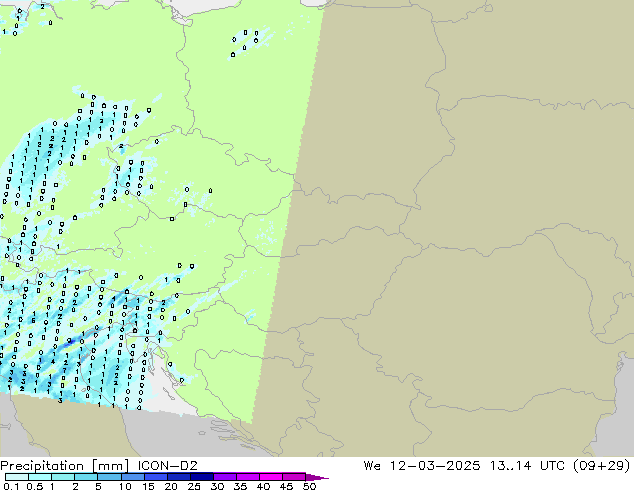
Task: Click the '13..14 UTC' time text
Action: (528, 465)
